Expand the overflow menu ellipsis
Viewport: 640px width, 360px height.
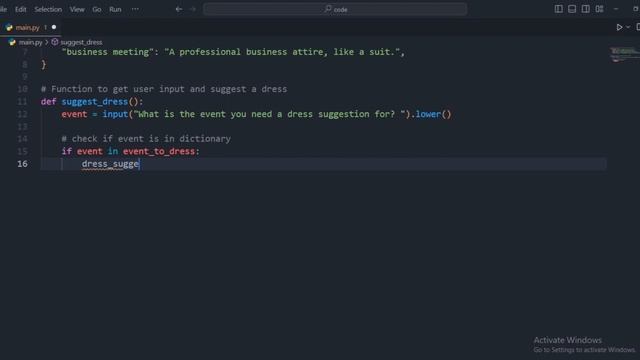[135, 9]
